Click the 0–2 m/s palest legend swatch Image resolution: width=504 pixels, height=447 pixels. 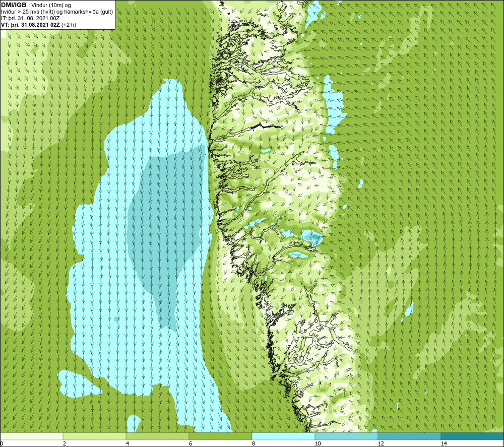coord(31,436)
